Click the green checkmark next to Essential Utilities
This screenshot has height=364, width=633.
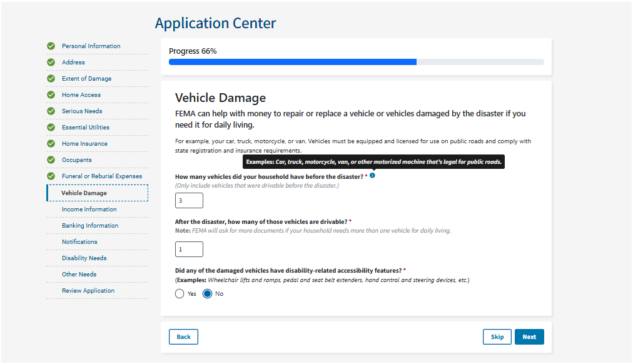(51, 128)
